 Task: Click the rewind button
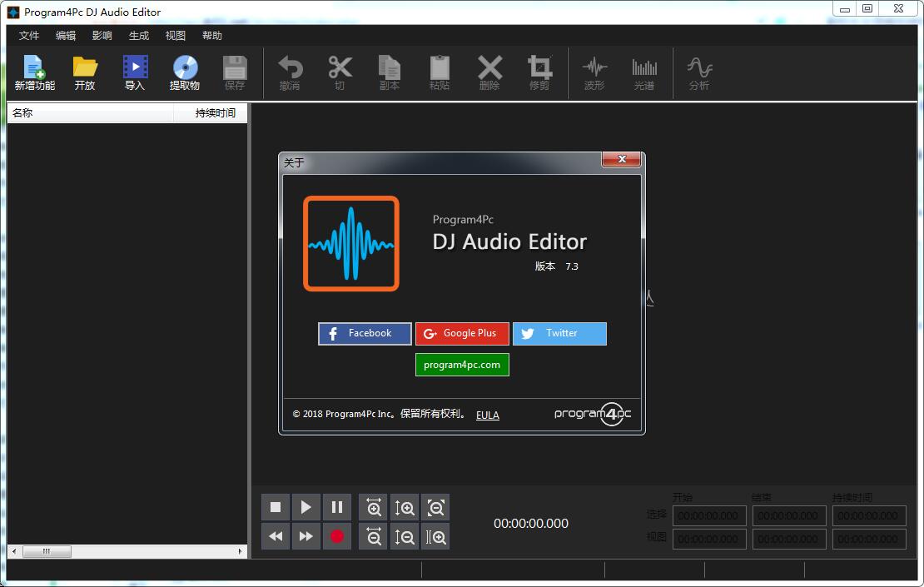point(276,537)
